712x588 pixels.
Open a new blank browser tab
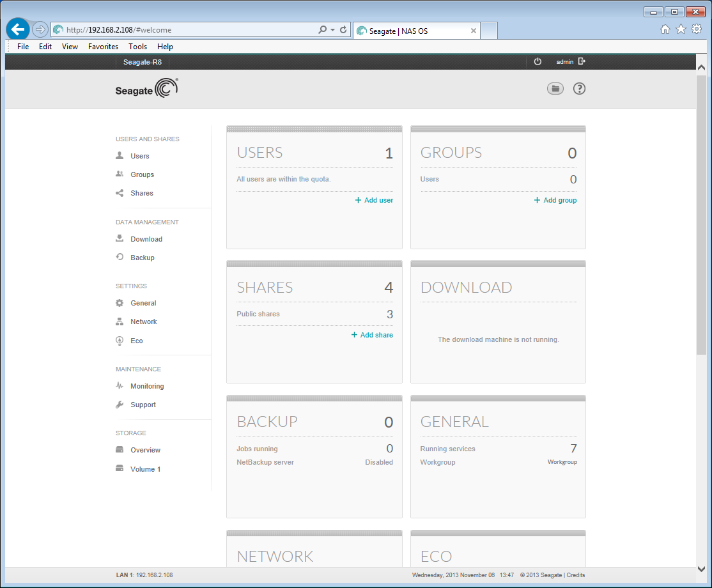(488, 31)
